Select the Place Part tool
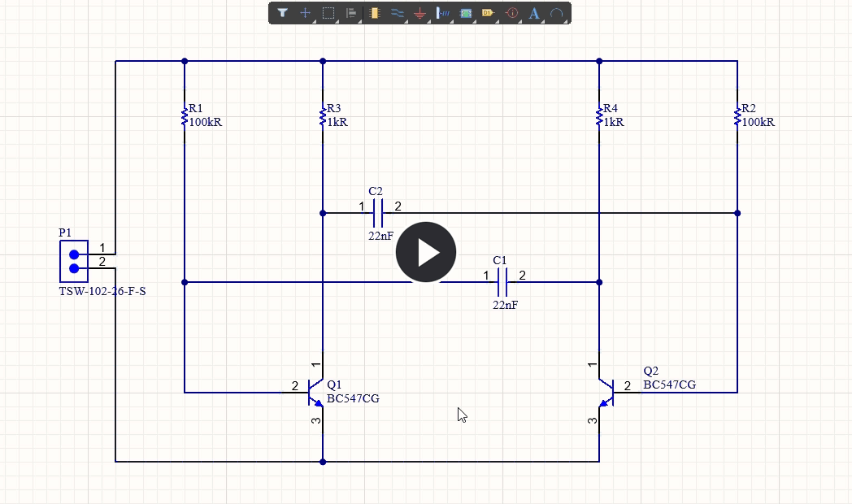 pyautogui.click(x=373, y=13)
